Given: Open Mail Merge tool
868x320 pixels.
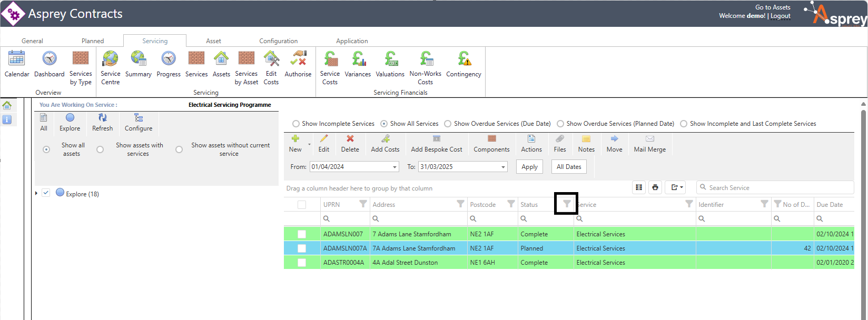Looking at the screenshot, I should pyautogui.click(x=649, y=143).
